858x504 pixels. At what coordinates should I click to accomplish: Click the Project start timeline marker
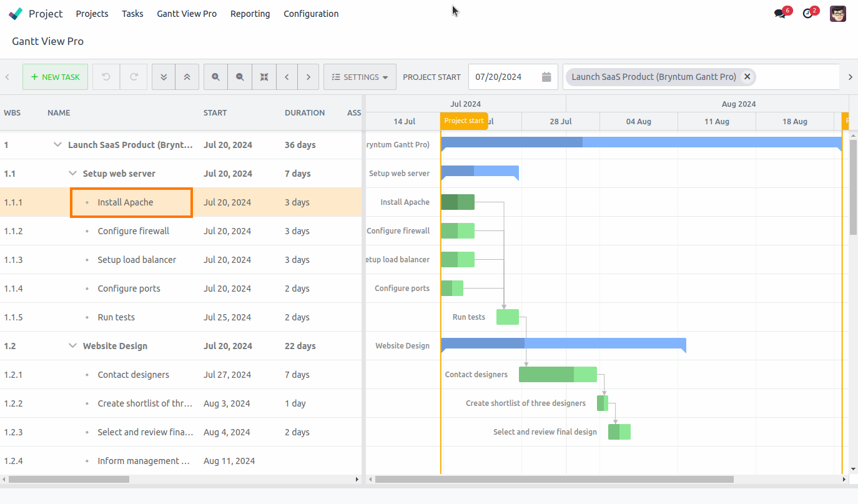tap(464, 121)
